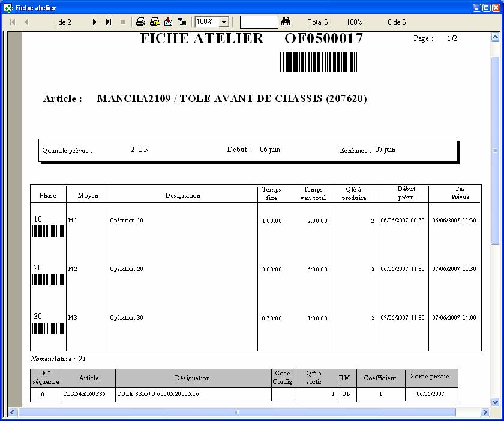Click the '0:30:00' fixed time value

(x=272, y=318)
